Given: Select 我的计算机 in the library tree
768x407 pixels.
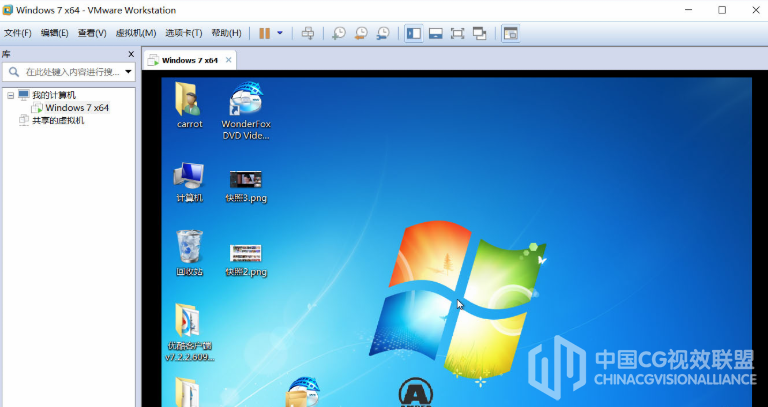Looking at the screenshot, I should [54, 95].
